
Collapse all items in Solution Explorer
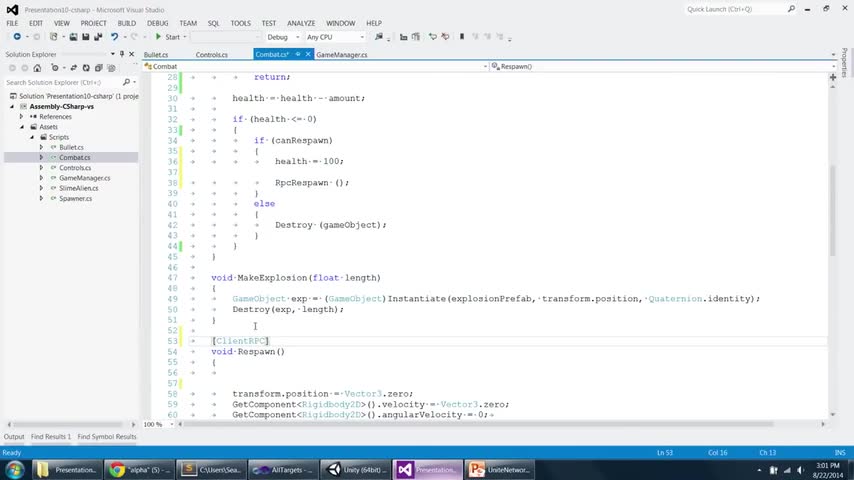tap(99, 68)
